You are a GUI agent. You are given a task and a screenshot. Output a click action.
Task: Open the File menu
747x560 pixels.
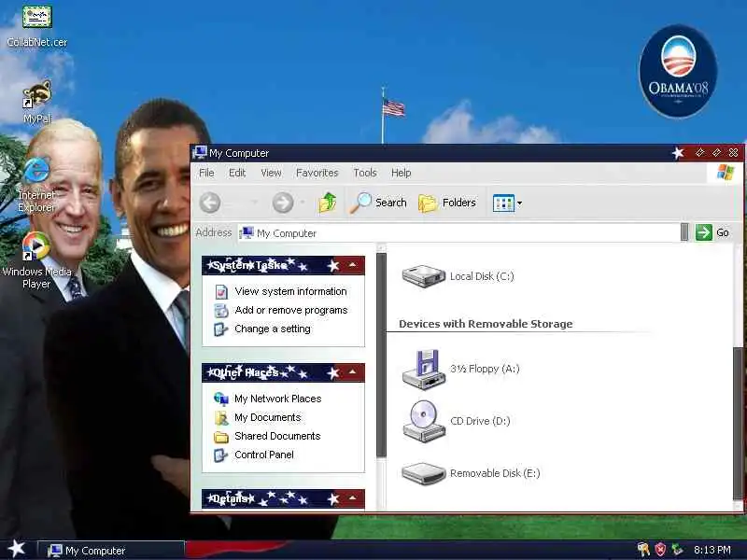pos(206,173)
